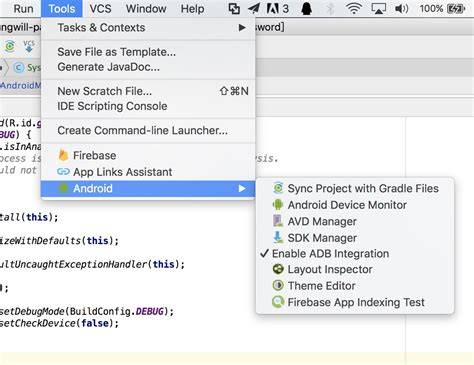Click the AirPlay display icon
The height and width of the screenshot is (365, 474).
coord(378,9)
